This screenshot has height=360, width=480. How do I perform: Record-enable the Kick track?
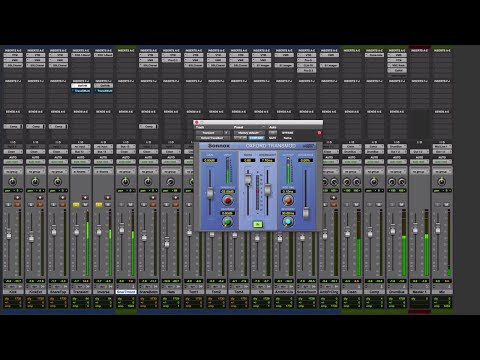click(x=17, y=198)
